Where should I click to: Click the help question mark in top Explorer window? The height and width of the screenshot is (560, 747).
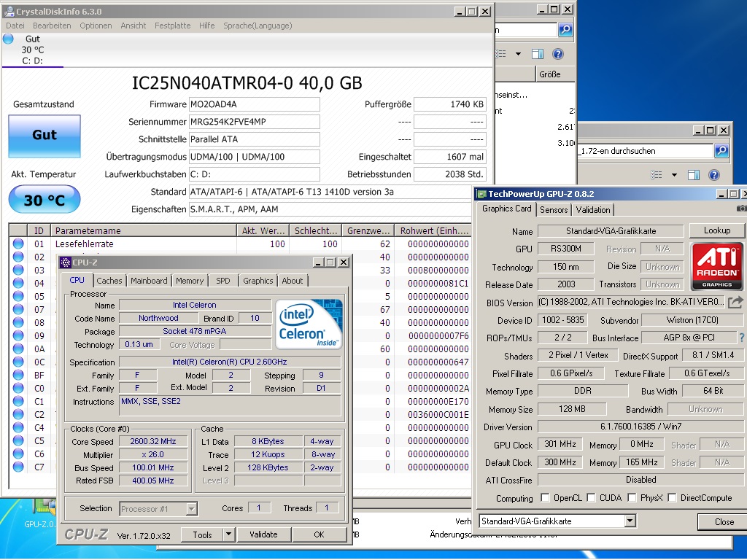[x=558, y=54]
